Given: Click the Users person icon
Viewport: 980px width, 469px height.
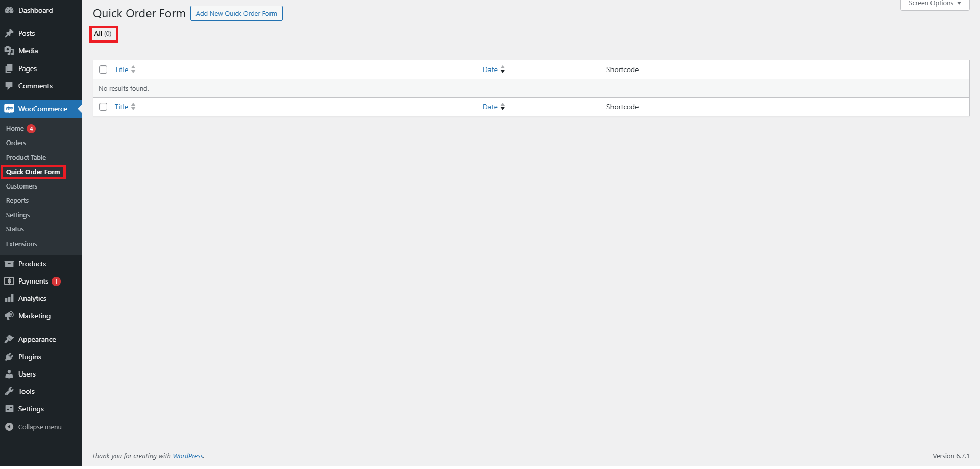Looking at the screenshot, I should [9, 374].
